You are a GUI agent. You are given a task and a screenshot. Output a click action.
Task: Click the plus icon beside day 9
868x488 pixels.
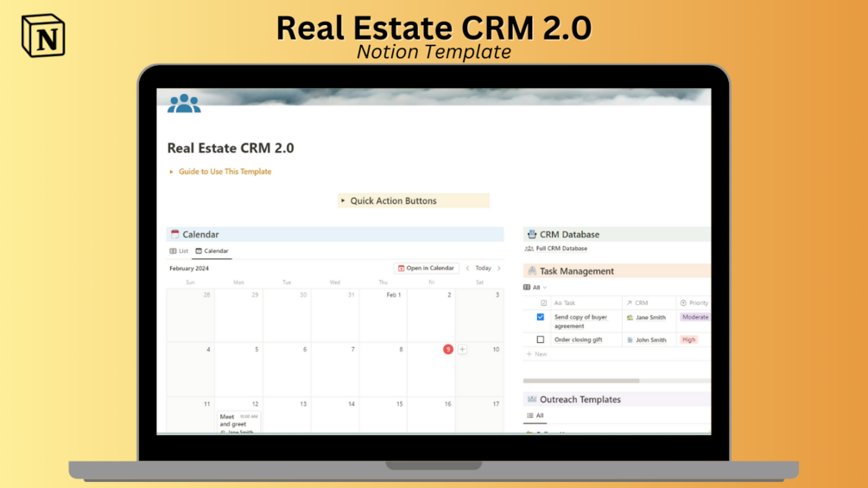pos(462,349)
